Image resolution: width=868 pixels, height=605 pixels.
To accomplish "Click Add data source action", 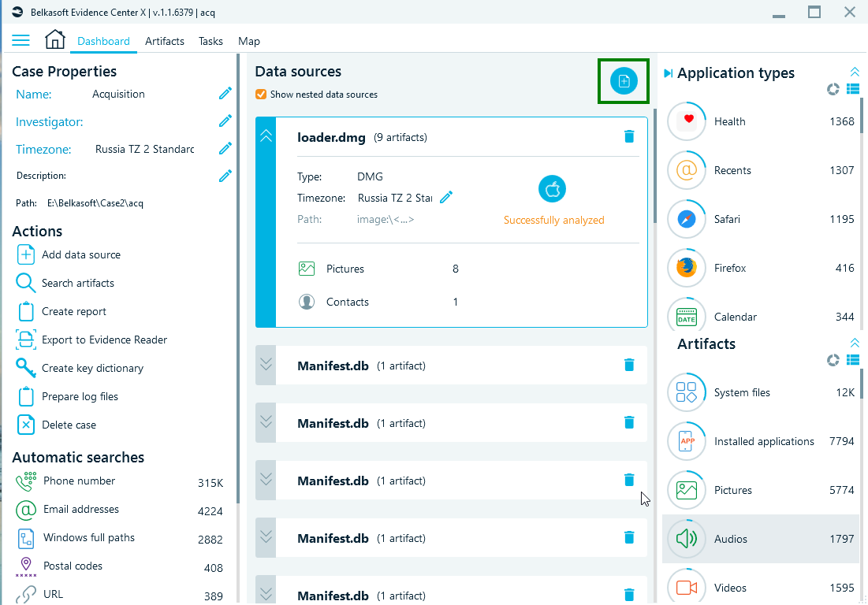I will point(69,255).
